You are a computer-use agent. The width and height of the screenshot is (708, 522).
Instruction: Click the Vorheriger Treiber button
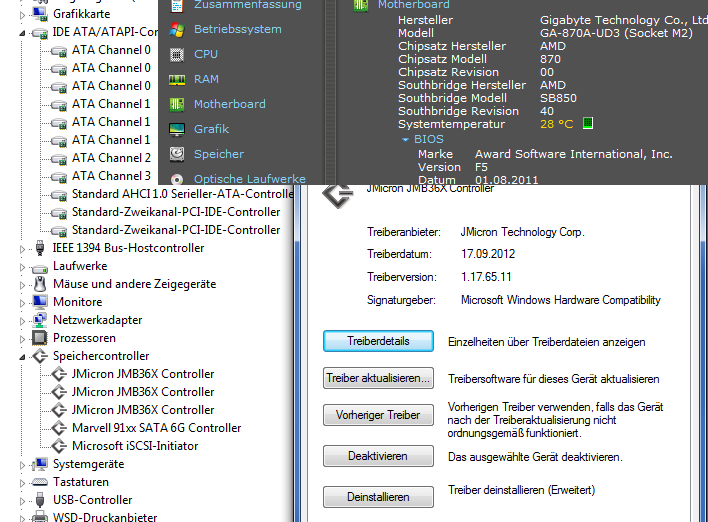pos(378,415)
